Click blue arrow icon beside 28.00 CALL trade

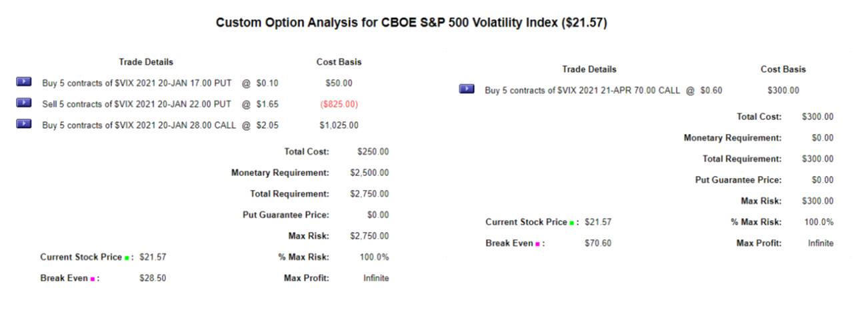click(23, 123)
